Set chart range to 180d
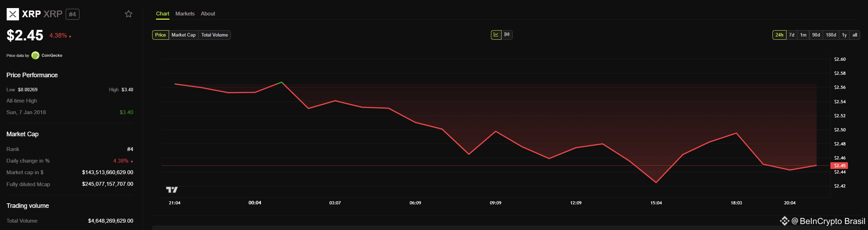The width and height of the screenshot is (868, 230). (x=831, y=35)
